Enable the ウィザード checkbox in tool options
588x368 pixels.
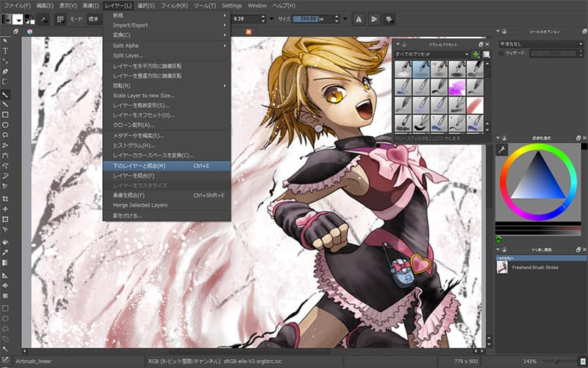[x=501, y=53]
